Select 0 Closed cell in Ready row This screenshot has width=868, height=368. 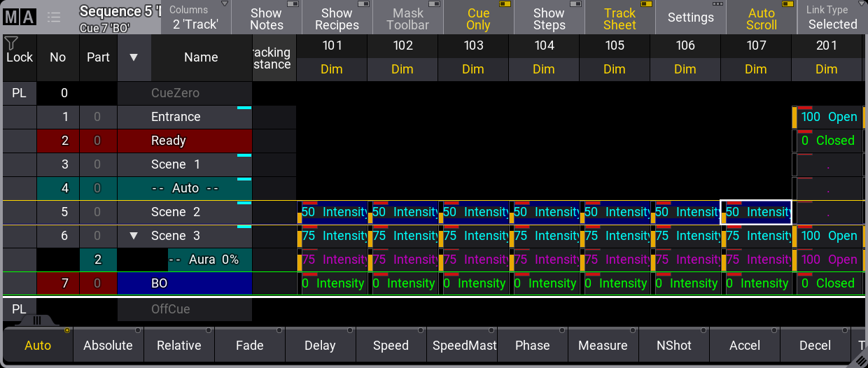(x=827, y=141)
